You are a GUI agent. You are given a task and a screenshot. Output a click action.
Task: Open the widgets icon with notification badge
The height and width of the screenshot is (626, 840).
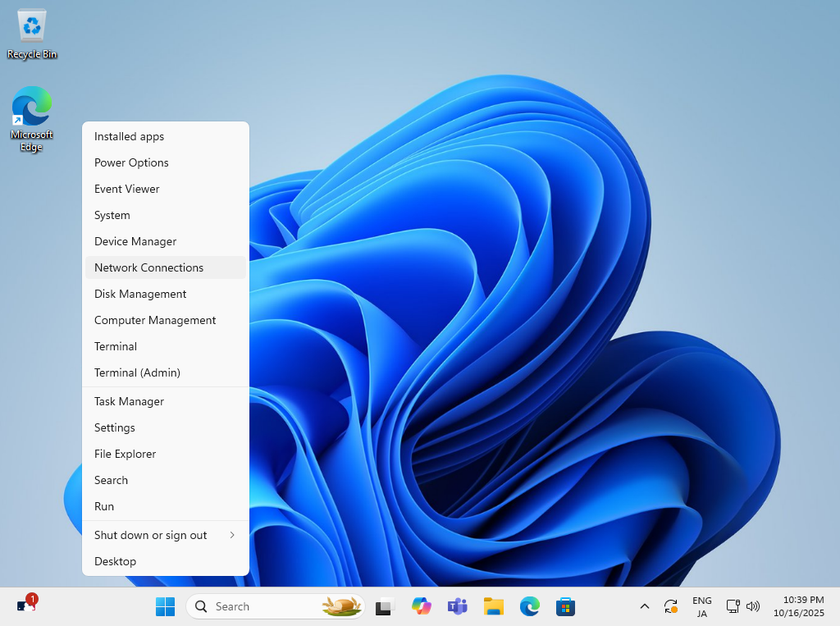tap(26, 605)
